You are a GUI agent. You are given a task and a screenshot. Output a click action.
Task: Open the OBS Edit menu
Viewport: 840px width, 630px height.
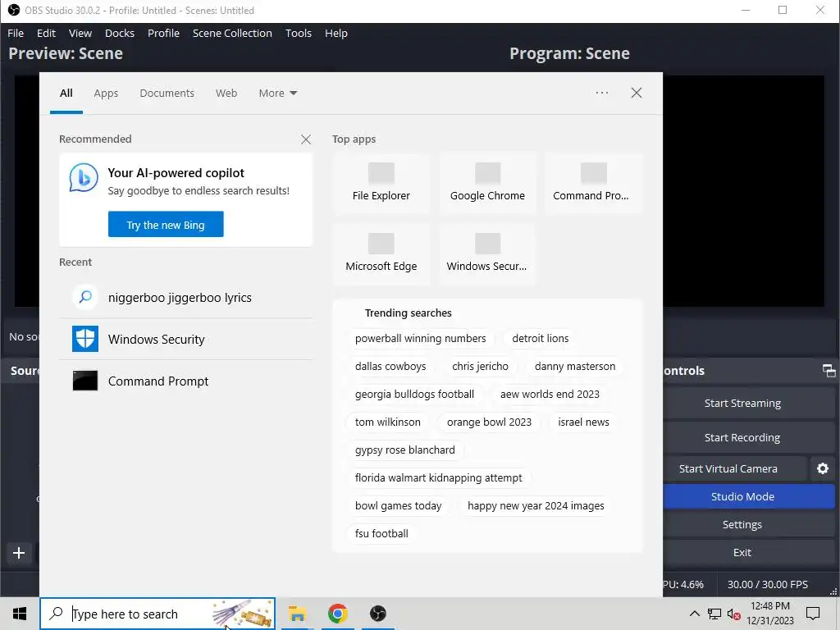point(46,33)
